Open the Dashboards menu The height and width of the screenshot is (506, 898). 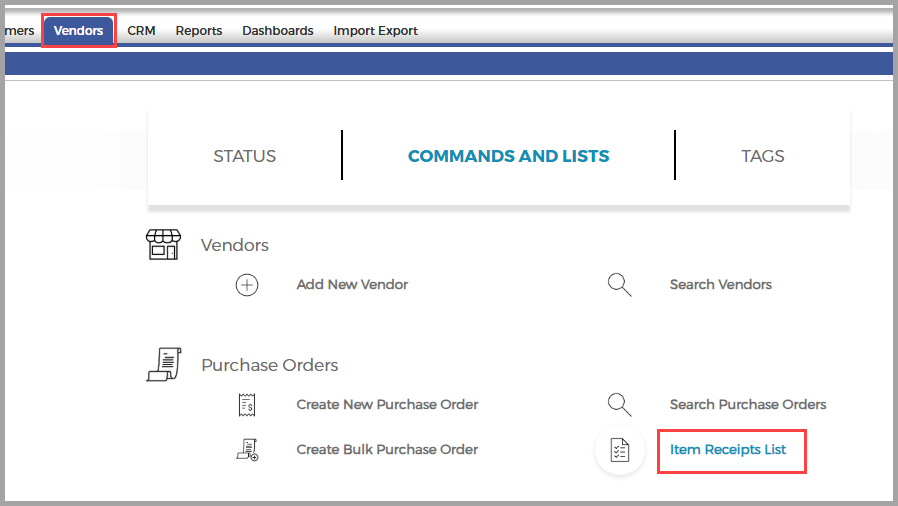click(x=278, y=30)
